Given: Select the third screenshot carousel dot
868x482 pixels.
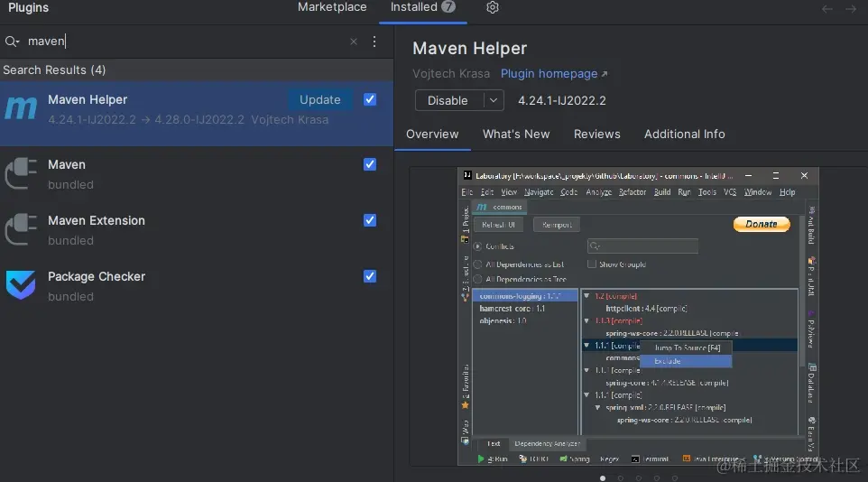Looking at the screenshot, I should click(x=639, y=478).
